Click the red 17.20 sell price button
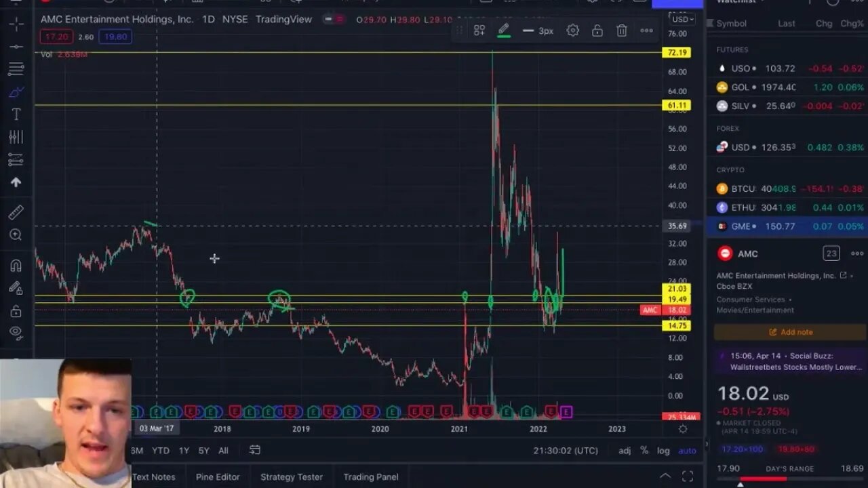This screenshot has height=488, width=868. tap(57, 37)
